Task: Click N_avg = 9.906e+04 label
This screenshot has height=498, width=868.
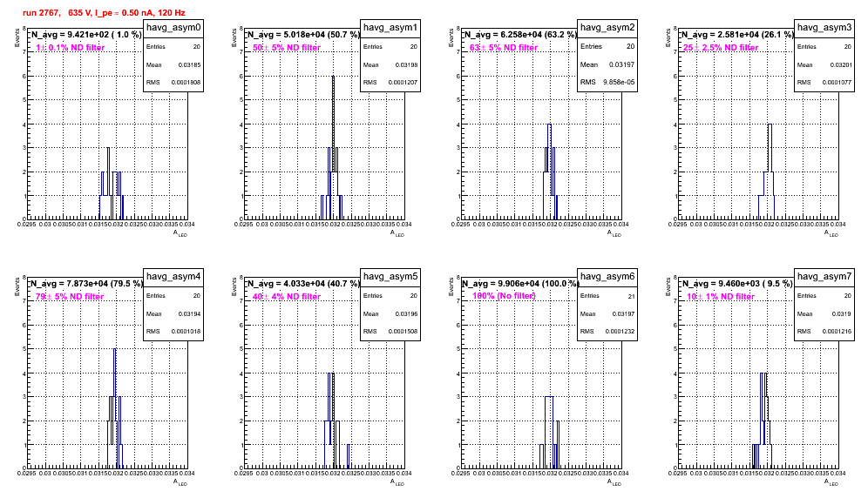Action: 519,283
